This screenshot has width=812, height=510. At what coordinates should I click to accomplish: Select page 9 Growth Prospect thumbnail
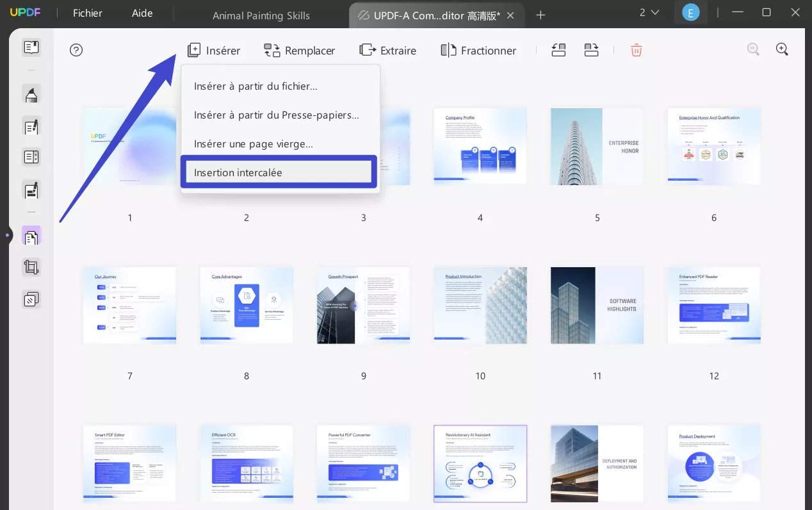click(x=364, y=305)
